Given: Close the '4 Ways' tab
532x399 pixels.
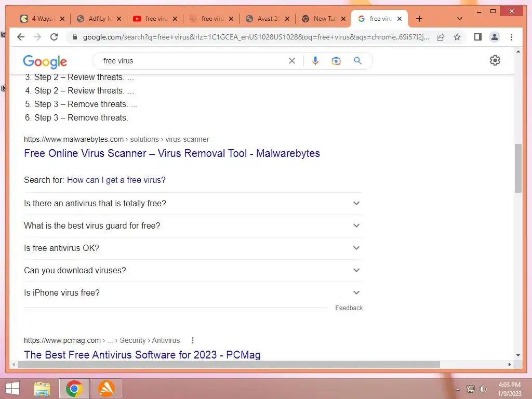Looking at the screenshot, I should tap(62, 19).
